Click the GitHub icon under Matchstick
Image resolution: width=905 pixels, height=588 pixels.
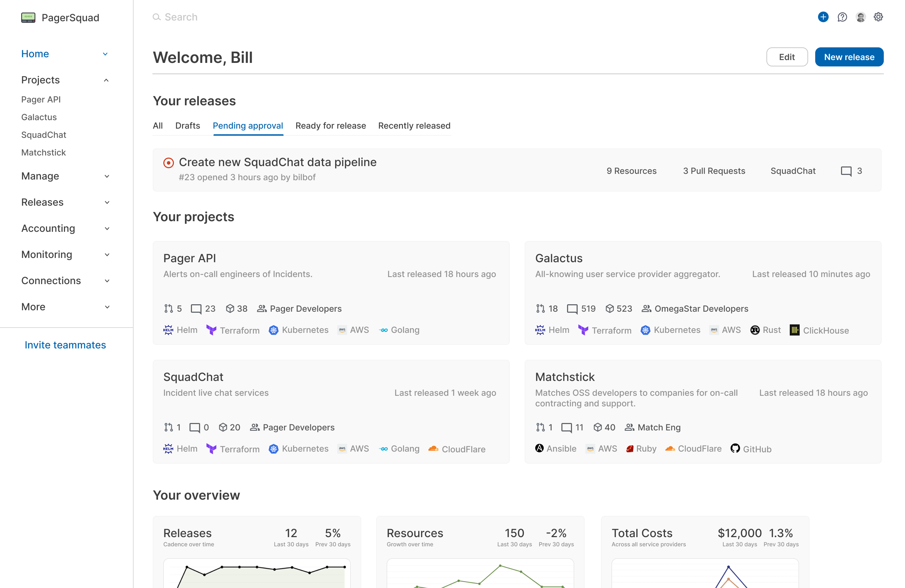point(736,448)
